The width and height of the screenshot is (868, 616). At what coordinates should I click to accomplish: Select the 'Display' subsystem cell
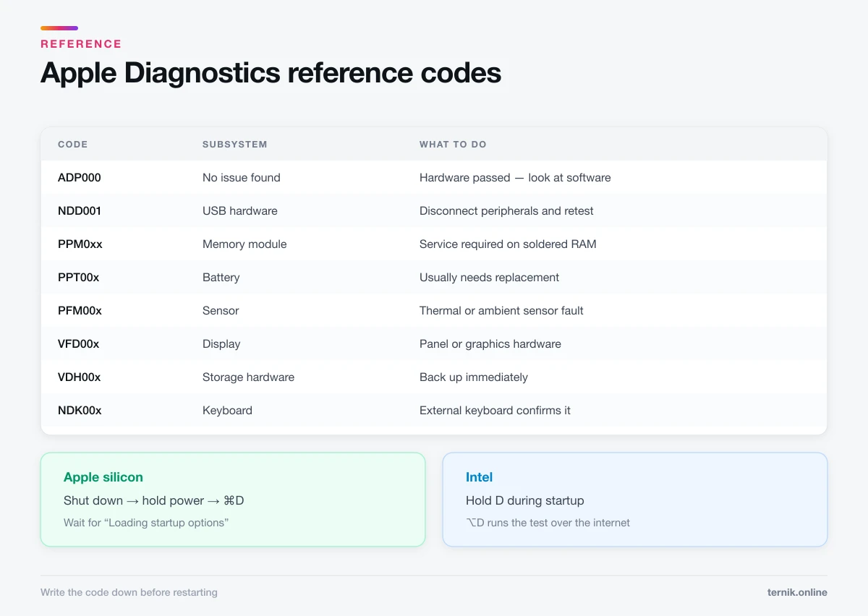[x=221, y=344]
